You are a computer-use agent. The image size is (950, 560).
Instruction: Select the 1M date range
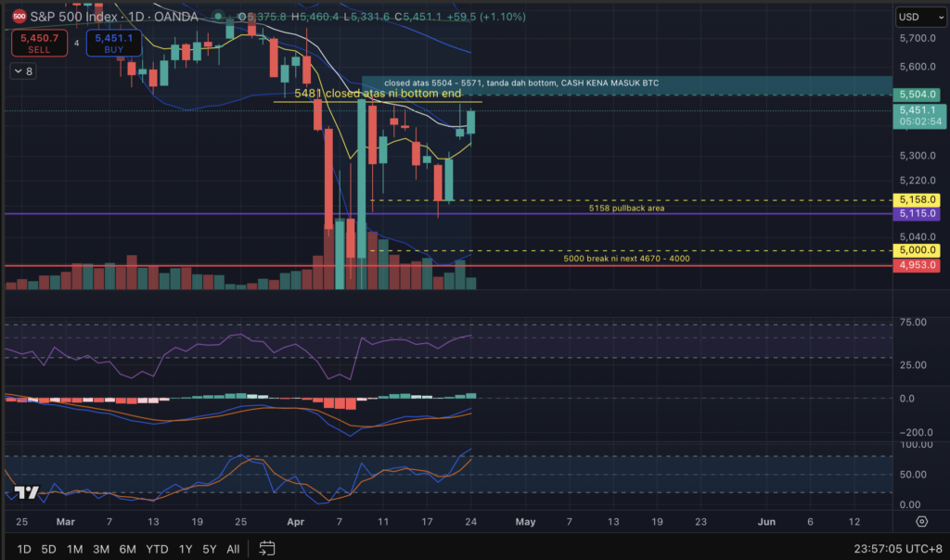coord(74,549)
